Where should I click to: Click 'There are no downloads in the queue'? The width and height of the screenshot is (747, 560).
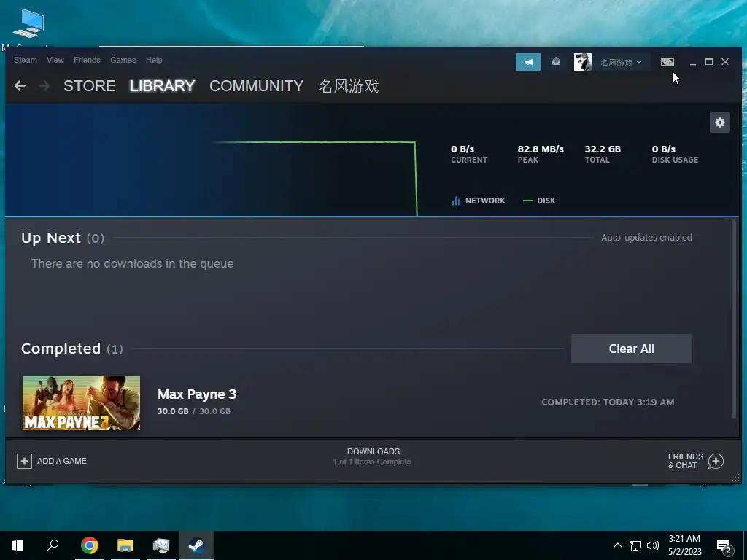[x=133, y=263]
